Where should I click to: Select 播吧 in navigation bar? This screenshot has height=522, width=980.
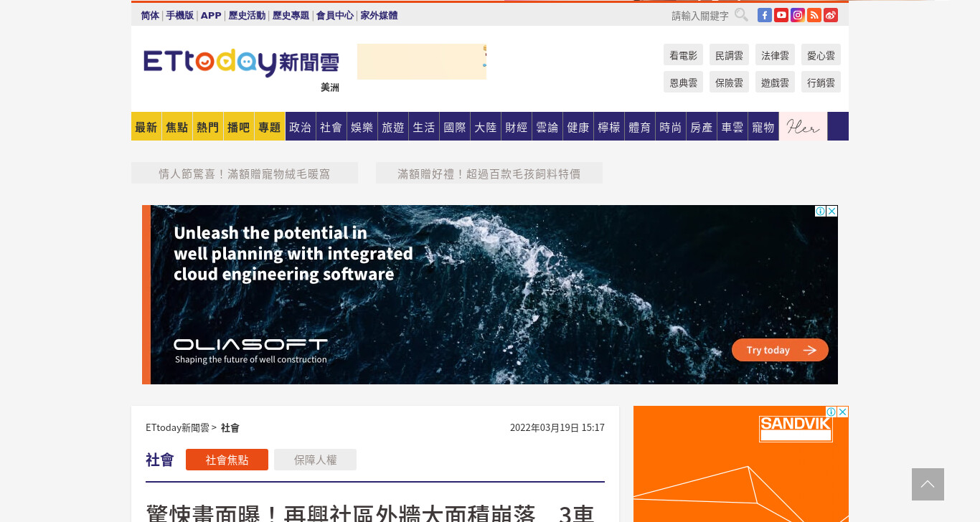click(239, 126)
